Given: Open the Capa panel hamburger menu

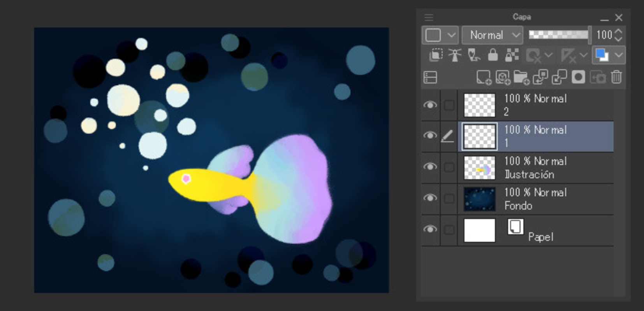Looking at the screenshot, I should click(x=429, y=17).
